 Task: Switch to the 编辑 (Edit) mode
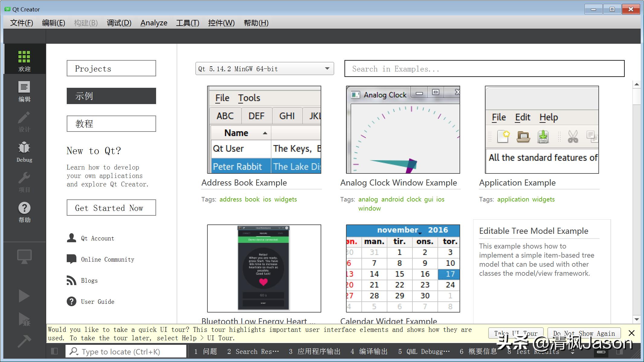24,91
